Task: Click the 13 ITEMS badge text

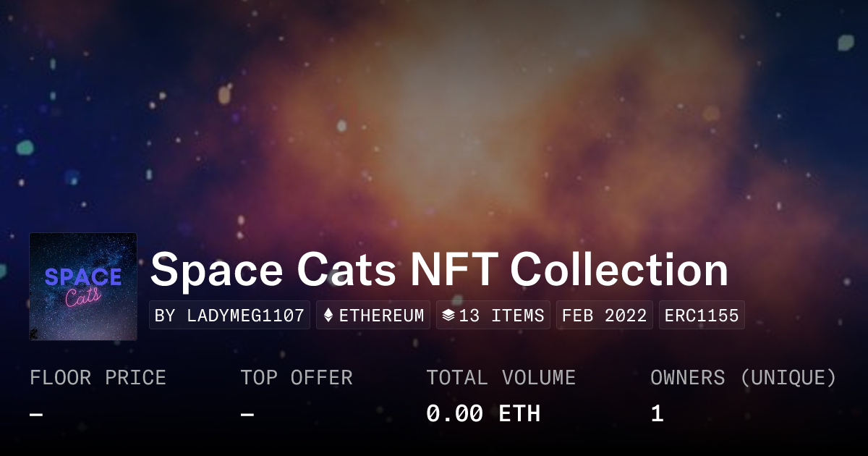Action: pyautogui.click(x=501, y=316)
